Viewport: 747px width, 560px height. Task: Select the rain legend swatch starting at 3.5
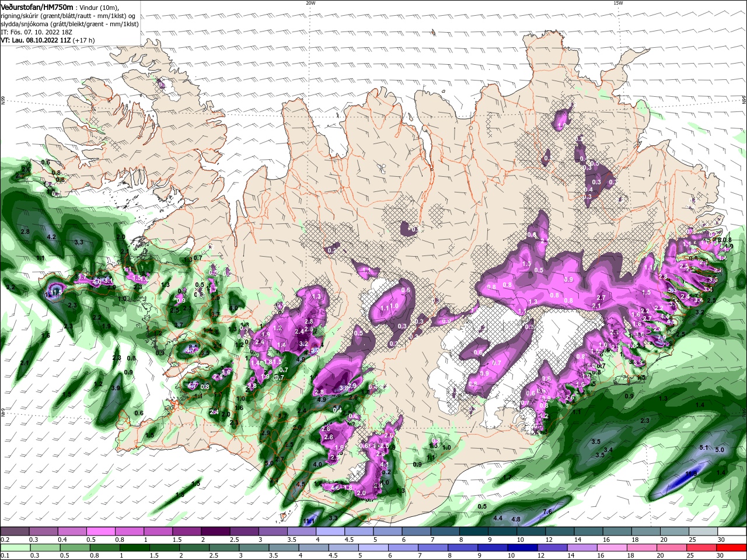click(284, 548)
